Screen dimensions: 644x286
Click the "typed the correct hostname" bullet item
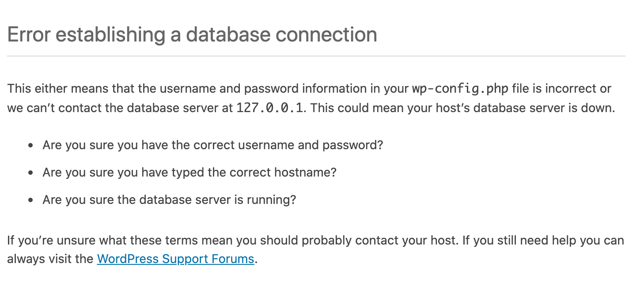point(189,172)
